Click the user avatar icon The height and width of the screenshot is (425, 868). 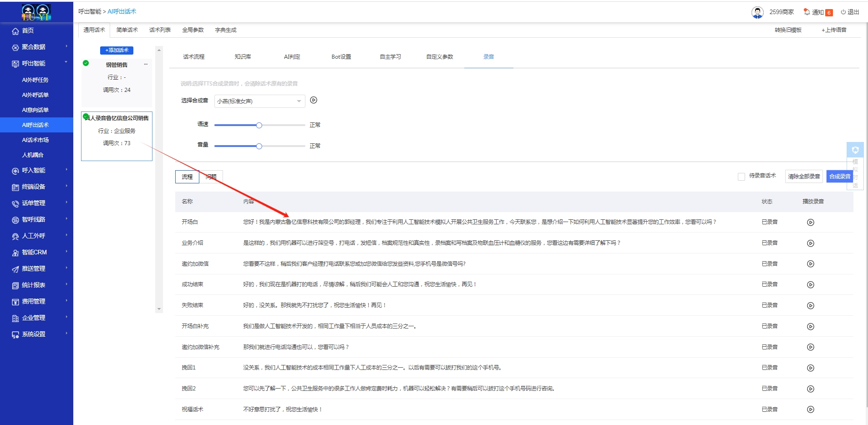(757, 12)
